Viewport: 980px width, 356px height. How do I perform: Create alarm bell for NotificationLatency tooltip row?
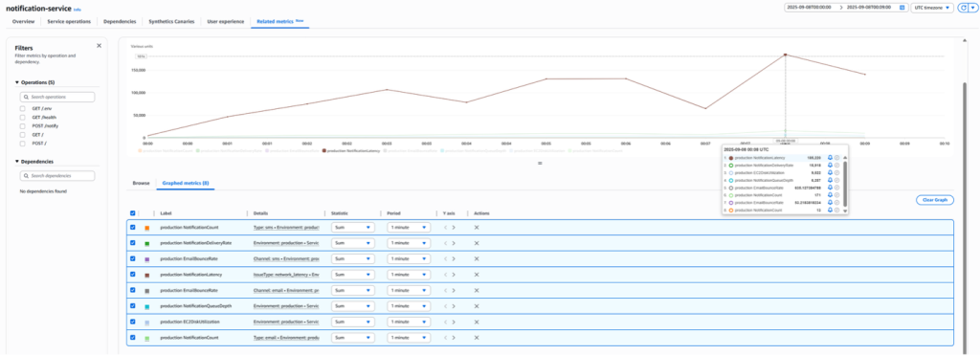[x=830, y=157]
